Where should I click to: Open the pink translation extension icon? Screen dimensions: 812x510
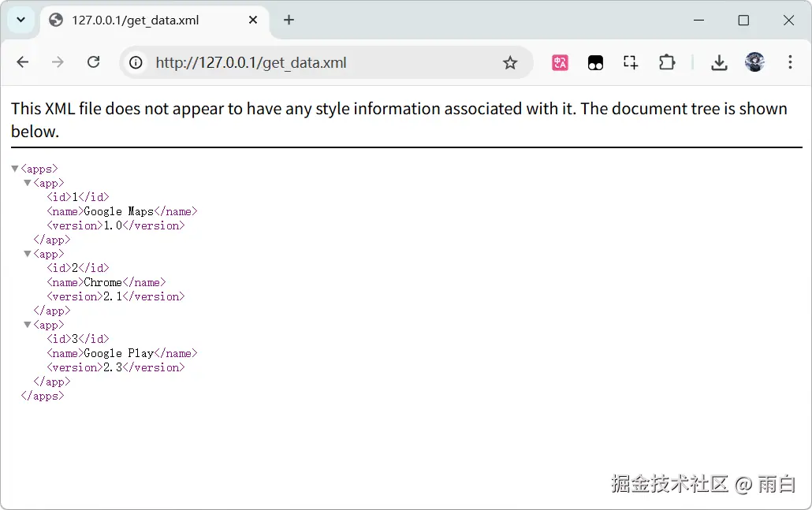click(560, 61)
